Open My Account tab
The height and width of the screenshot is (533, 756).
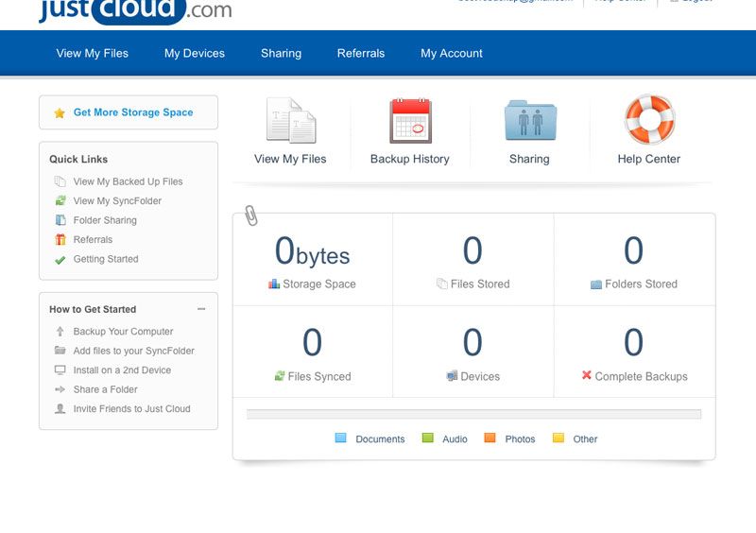point(452,53)
